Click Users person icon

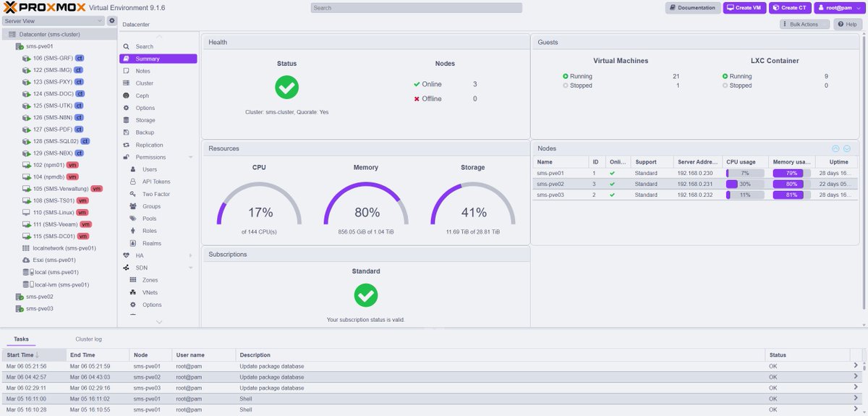click(x=133, y=169)
